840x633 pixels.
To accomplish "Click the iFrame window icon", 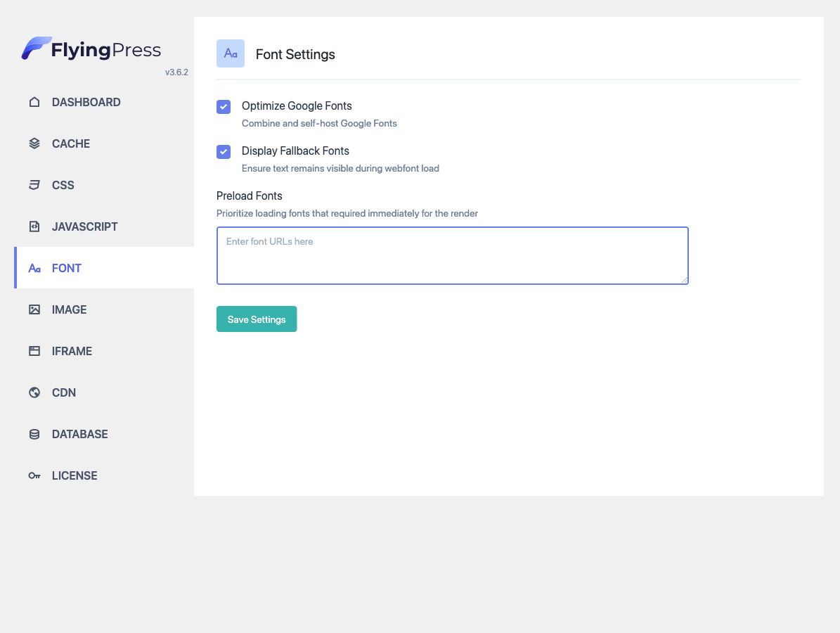I will [x=34, y=351].
